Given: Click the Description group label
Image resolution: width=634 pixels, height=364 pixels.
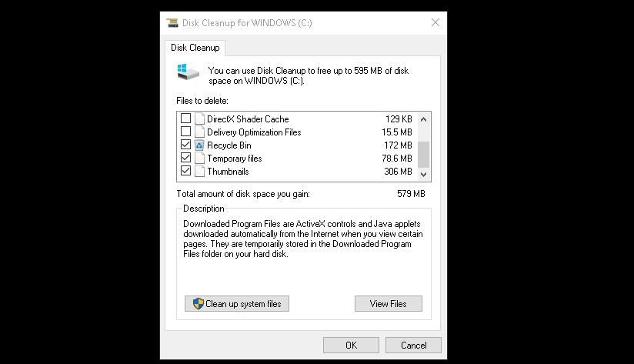Looking at the screenshot, I should coord(203,209).
